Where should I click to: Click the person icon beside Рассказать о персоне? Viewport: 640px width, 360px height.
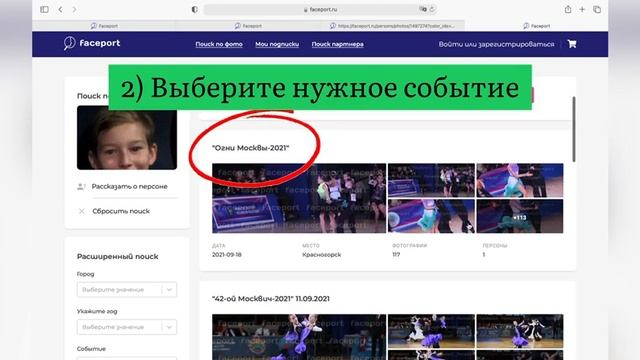coord(81,187)
